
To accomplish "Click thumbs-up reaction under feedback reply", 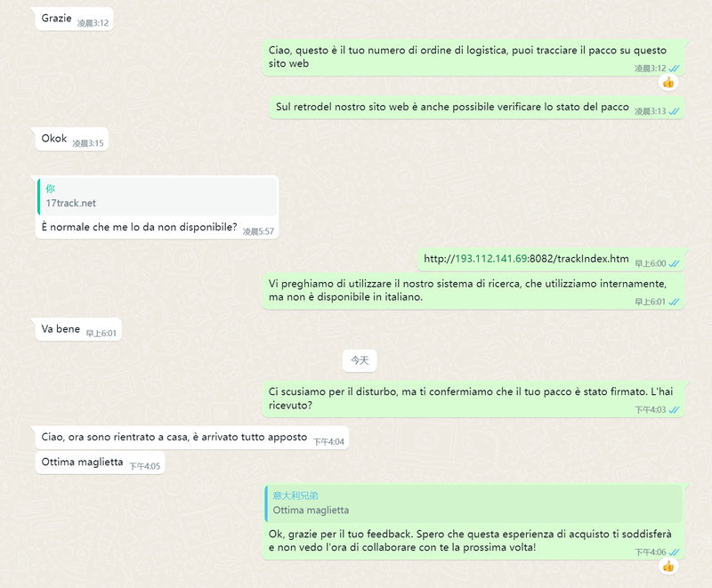I will pos(668,567).
